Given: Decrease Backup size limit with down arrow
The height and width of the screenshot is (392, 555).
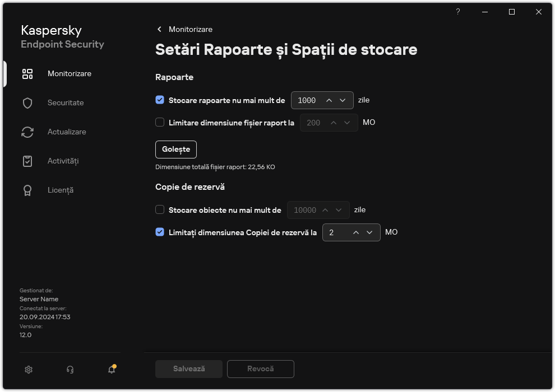Looking at the screenshot, I should [369, 232].
